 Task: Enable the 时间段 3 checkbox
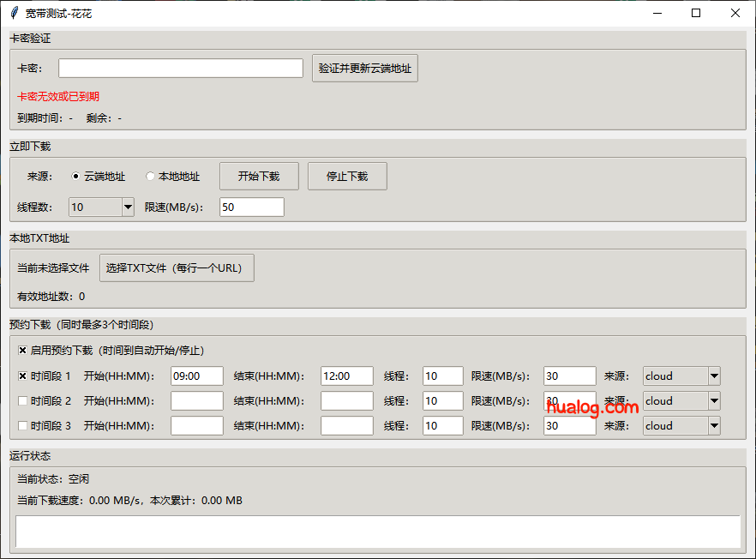22,425
